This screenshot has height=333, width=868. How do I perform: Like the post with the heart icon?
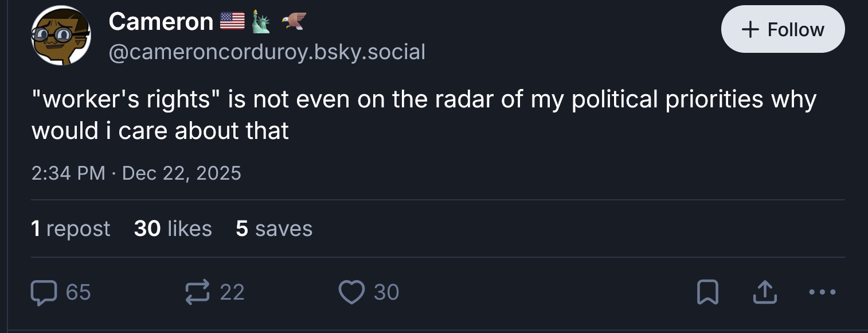351,292
